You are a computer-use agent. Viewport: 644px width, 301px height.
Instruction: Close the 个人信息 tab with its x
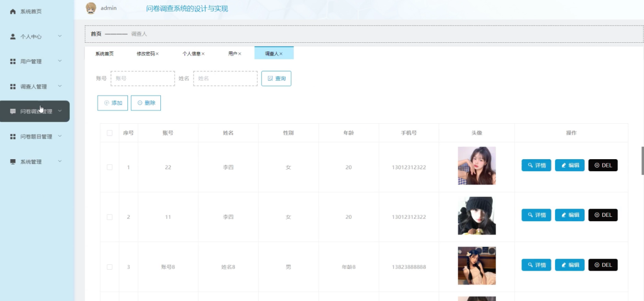[x=203, y=54]
